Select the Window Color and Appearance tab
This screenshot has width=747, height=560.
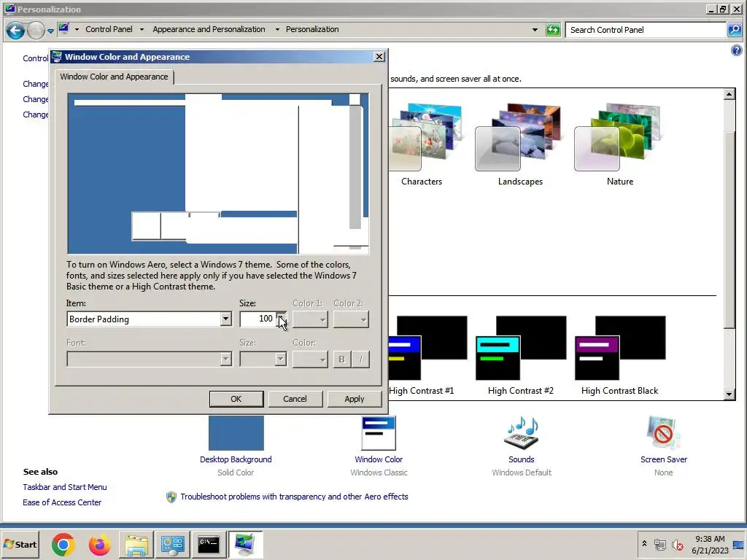[114, 77]
